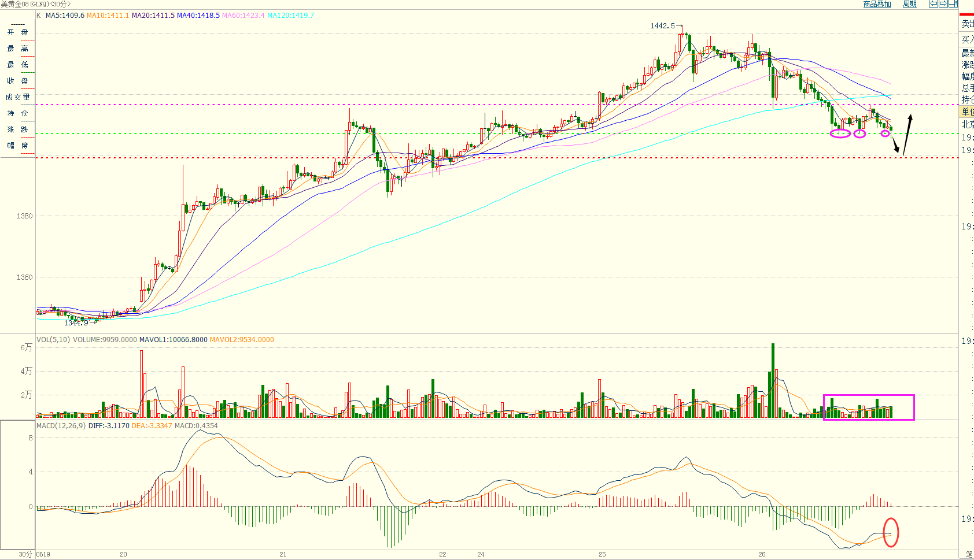The image size is (974, 560).
Task: Click the 持仓 field in info panel
Action: 17,113
